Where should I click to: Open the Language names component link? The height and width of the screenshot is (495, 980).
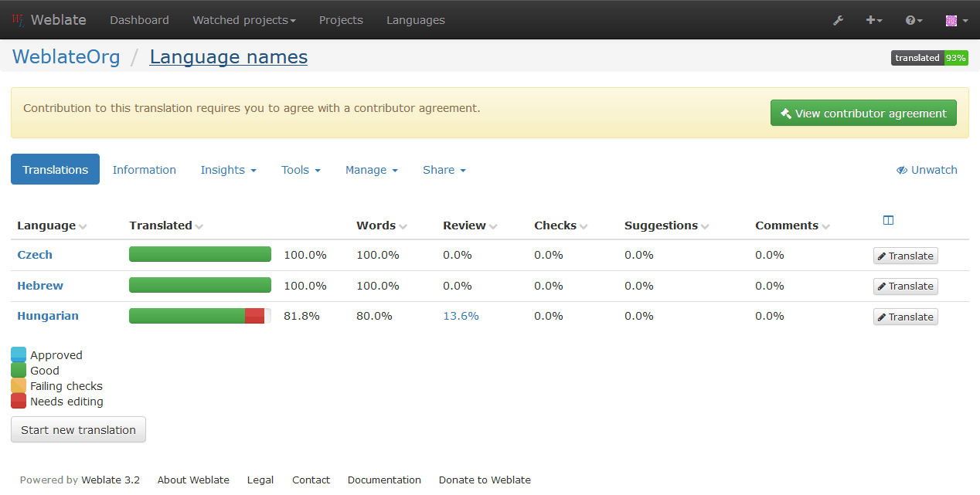(x=229, y=57)
